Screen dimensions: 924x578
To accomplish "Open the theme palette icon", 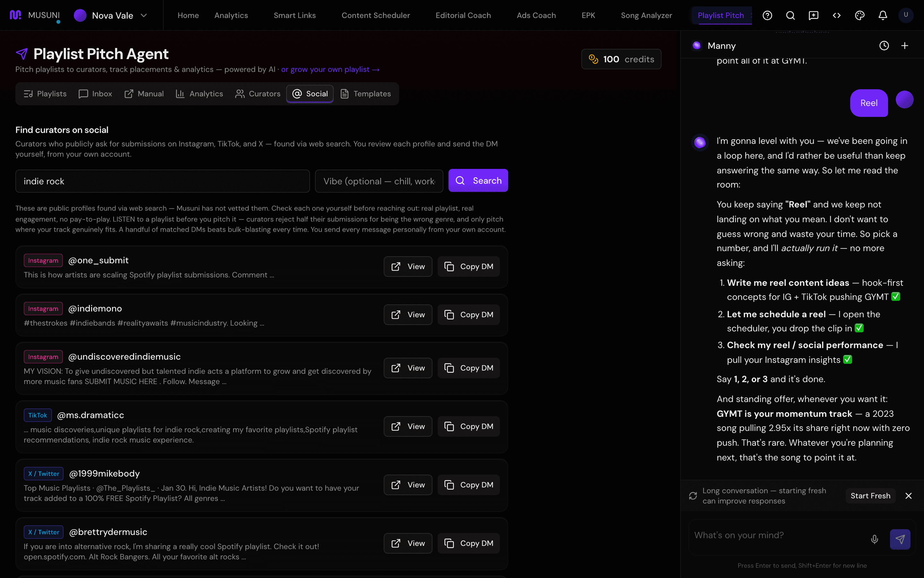I will (860, 15).
